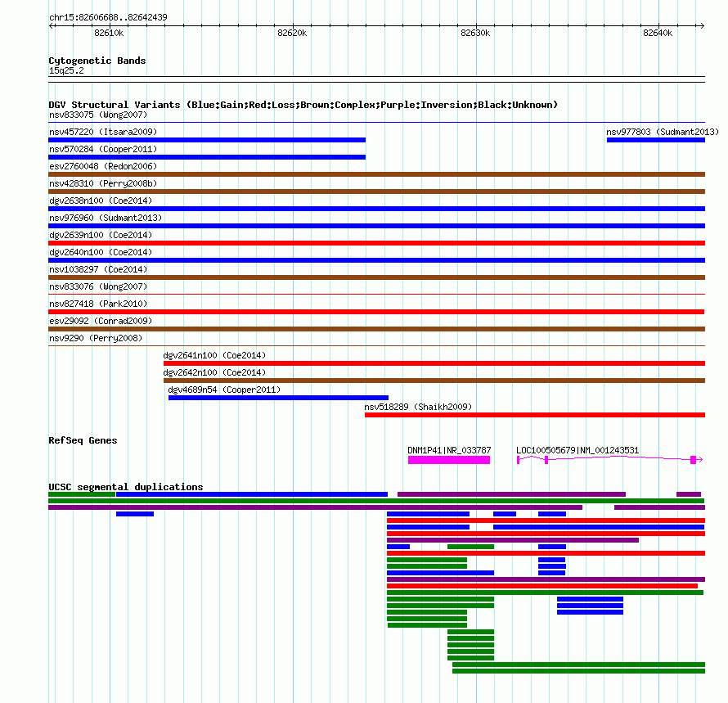Click the right arrow end of the ruler

[x=702, y=25]
